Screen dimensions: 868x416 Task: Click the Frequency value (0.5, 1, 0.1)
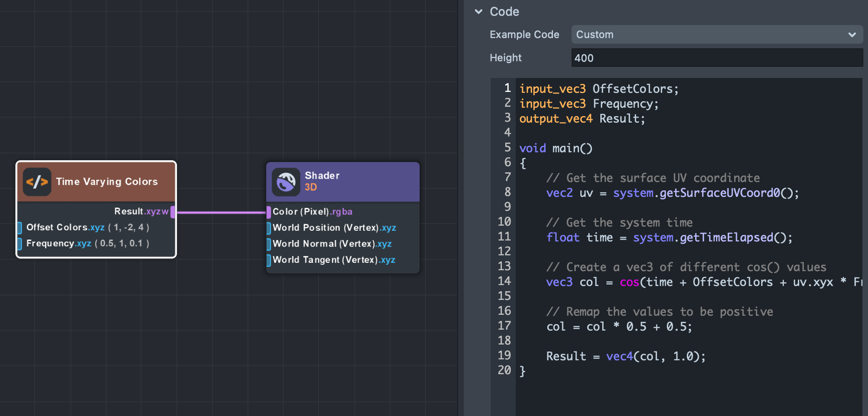[122, 244]
